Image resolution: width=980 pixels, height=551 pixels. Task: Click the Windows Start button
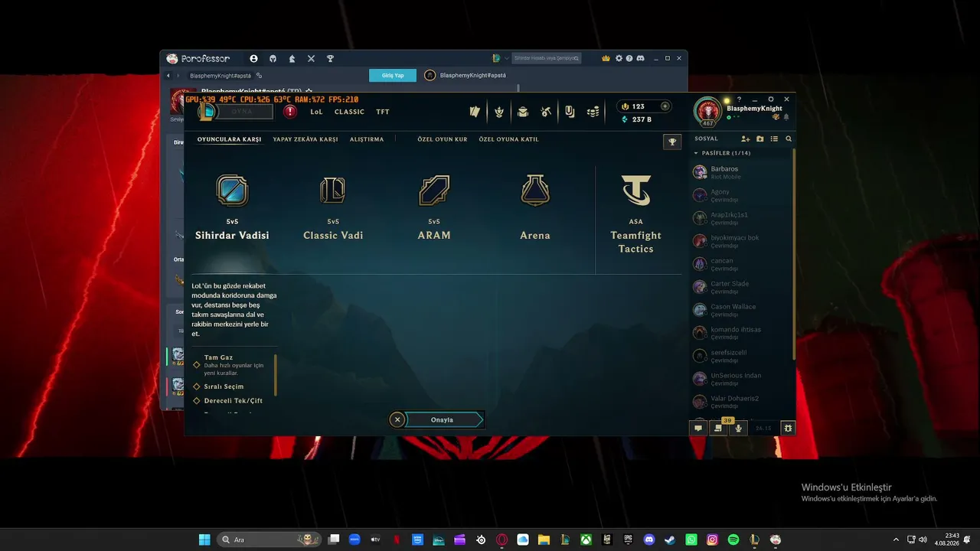pos(204,540)
